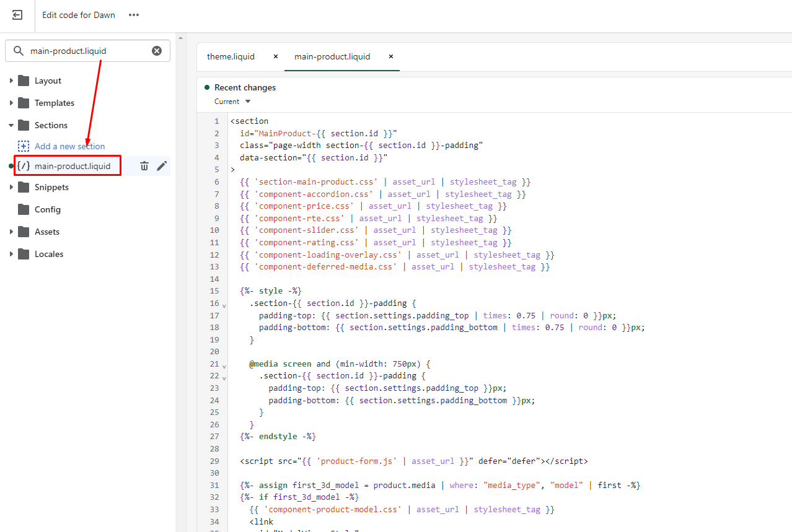Click the Templates folder icon
The width and height of the screenshot is (792, 532).
[x=24, y=103]
